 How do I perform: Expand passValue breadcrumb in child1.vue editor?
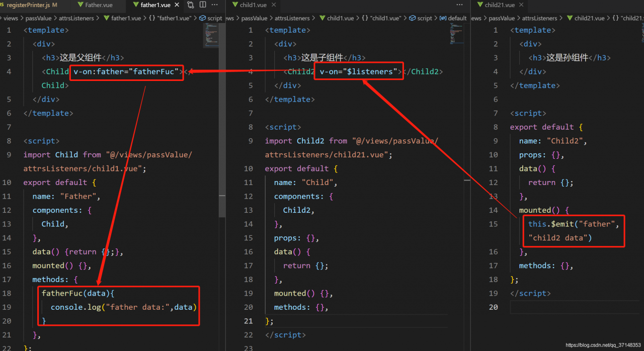254,18
